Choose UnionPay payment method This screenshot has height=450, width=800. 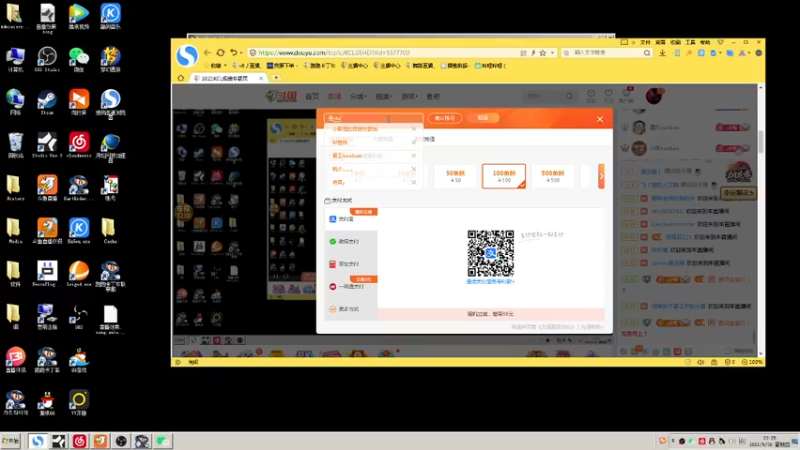[x=351, y=264]
